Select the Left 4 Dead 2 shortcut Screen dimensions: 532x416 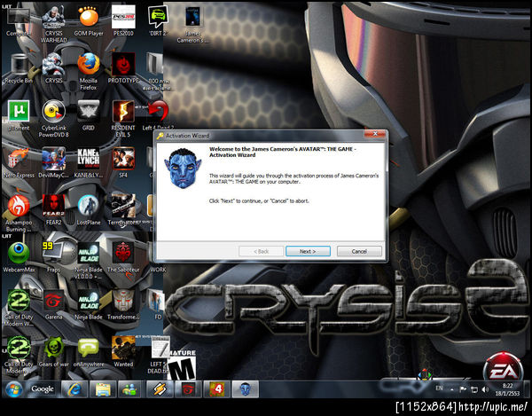coord(158,114)
